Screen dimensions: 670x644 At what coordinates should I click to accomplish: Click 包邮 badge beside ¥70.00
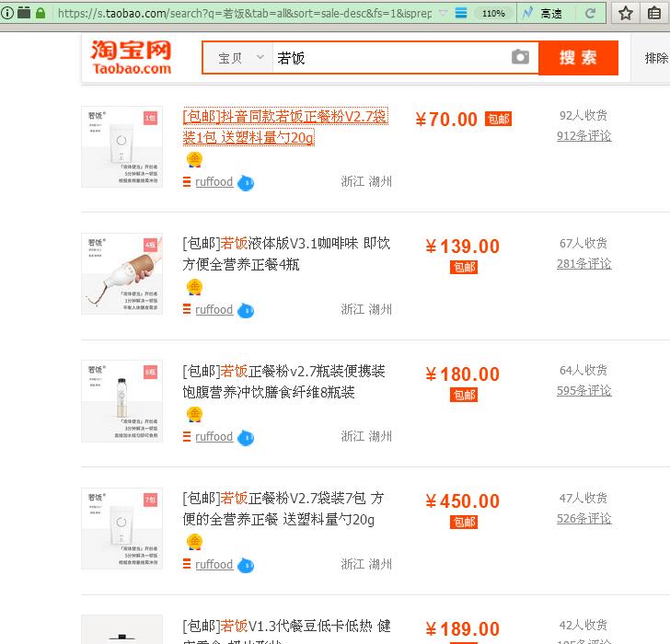[x=498, y=119]
